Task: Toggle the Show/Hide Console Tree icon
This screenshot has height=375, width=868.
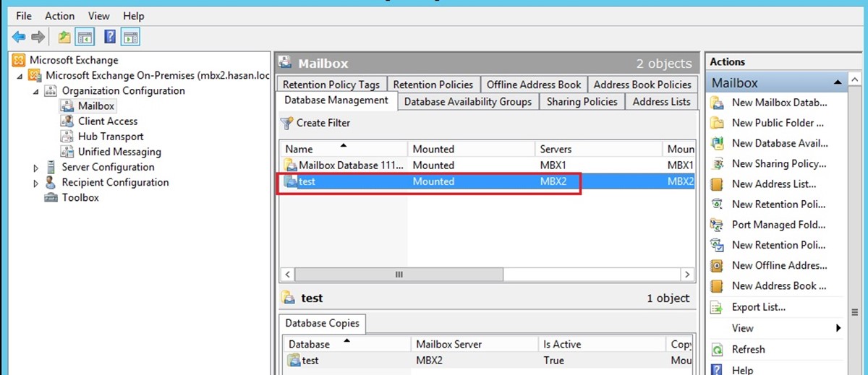Action: (85, 37)
